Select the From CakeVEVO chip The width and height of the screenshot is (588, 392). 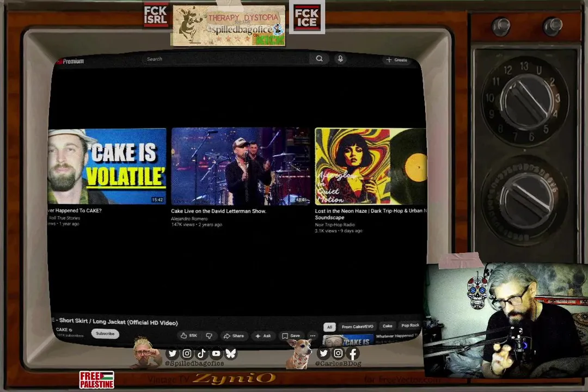[357, 327]
